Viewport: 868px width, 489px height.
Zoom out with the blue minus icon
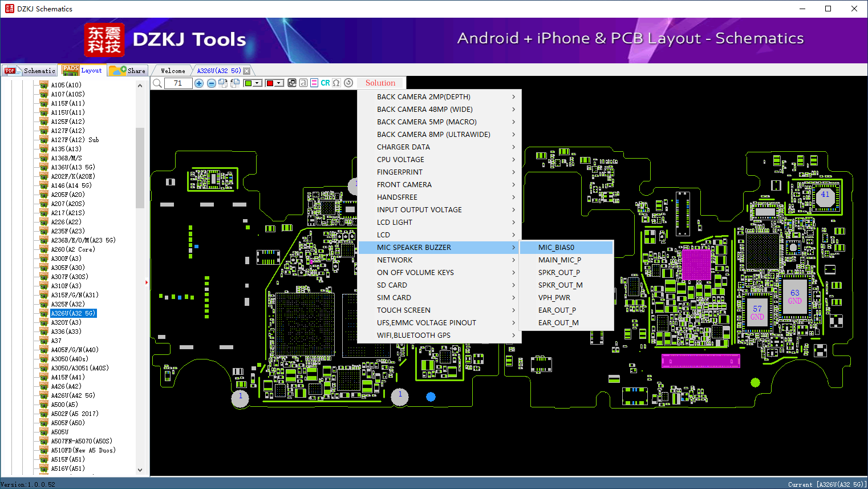(x=212, y=83)
